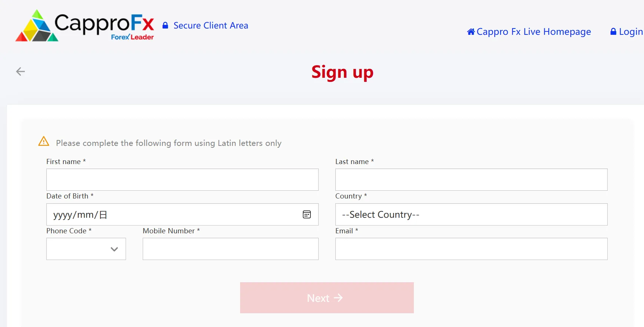The height and width of the screenshot is (327, 644).
Task: Click the Mobile Number input
Action: [230, 249]
